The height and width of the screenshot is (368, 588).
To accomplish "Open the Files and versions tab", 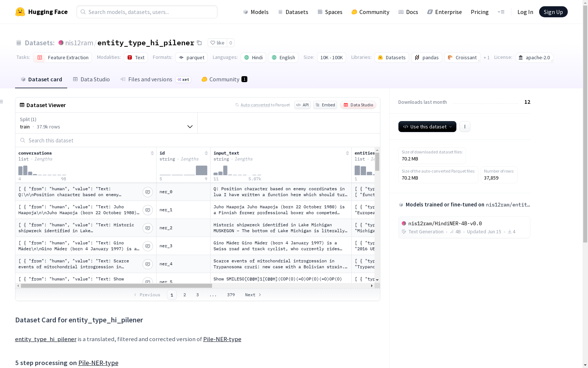I will point(155,79).
